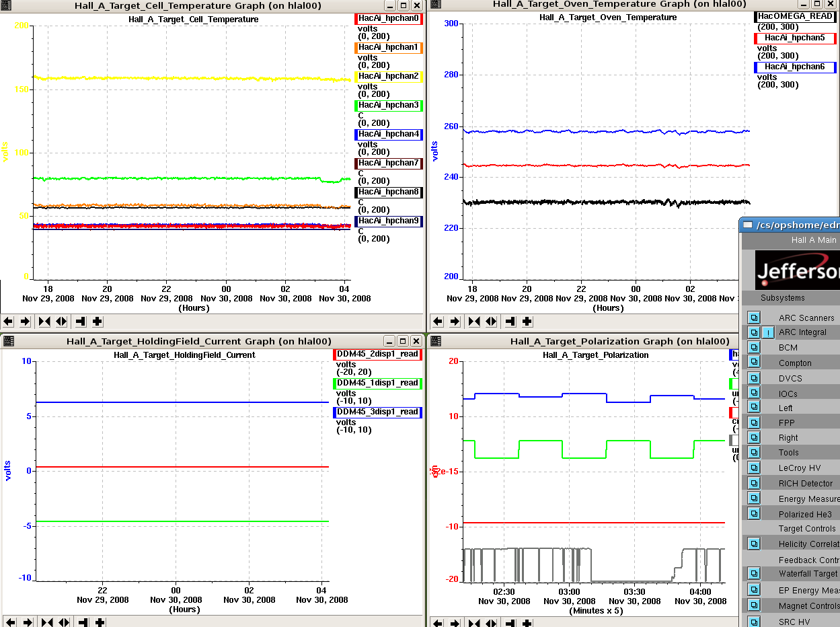Expand the Compton subsystem menu
The height and width of the screenshot is (627, 840).
tap(754, 363)
